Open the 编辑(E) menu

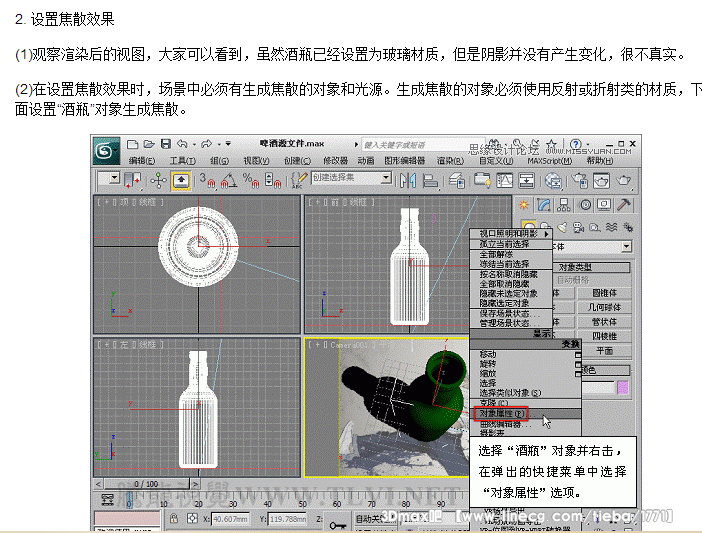point(141,161)
